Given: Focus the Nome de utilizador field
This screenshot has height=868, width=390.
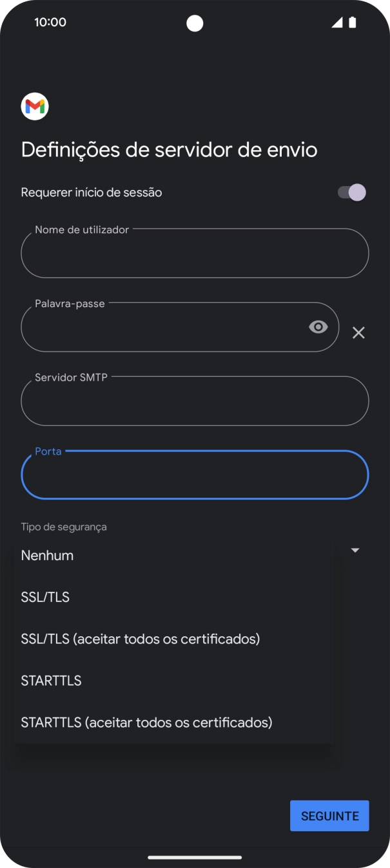Looking at the screenshot, I should 195,254.
